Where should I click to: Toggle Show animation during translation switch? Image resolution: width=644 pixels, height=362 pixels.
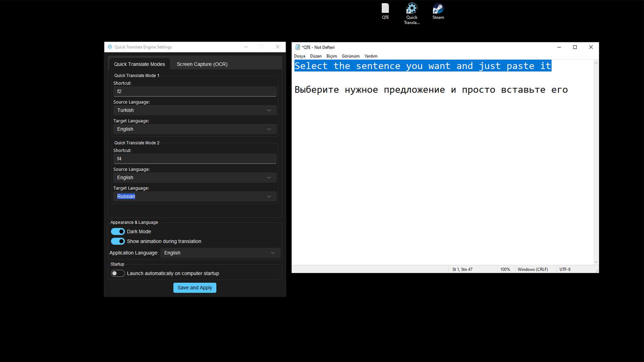[118, 241]
